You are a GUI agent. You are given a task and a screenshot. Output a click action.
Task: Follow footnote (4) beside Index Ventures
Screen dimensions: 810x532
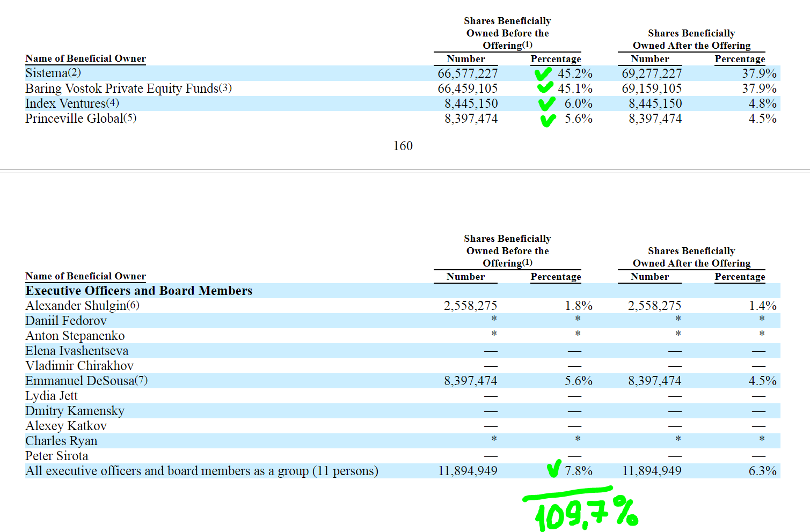(113, 102)
